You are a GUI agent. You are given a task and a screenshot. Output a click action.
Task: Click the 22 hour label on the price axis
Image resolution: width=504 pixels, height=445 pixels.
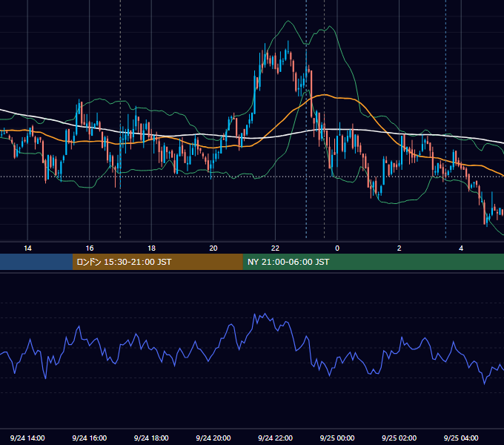pos(275,248)
